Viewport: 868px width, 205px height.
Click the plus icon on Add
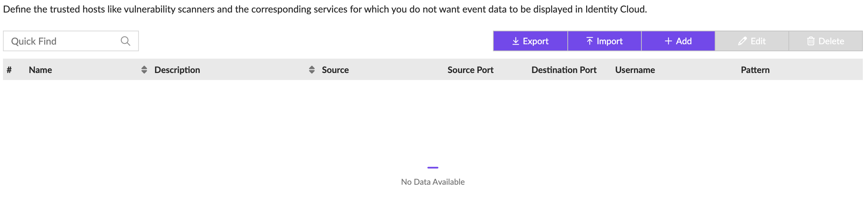(x=668, y=41)
